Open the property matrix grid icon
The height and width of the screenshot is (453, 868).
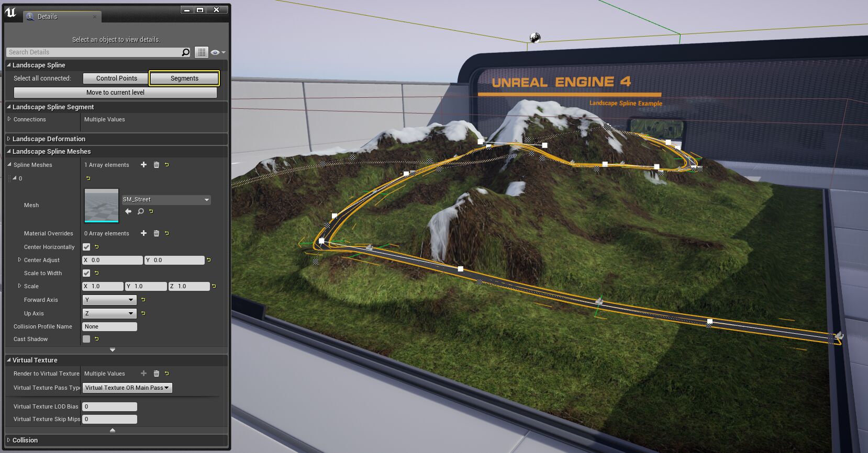202,52
